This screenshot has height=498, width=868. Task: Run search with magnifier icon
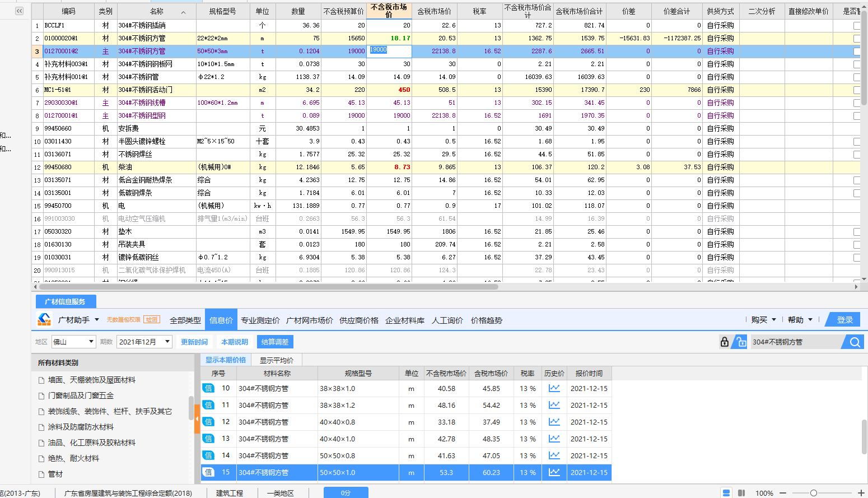(x=855, y=342)
